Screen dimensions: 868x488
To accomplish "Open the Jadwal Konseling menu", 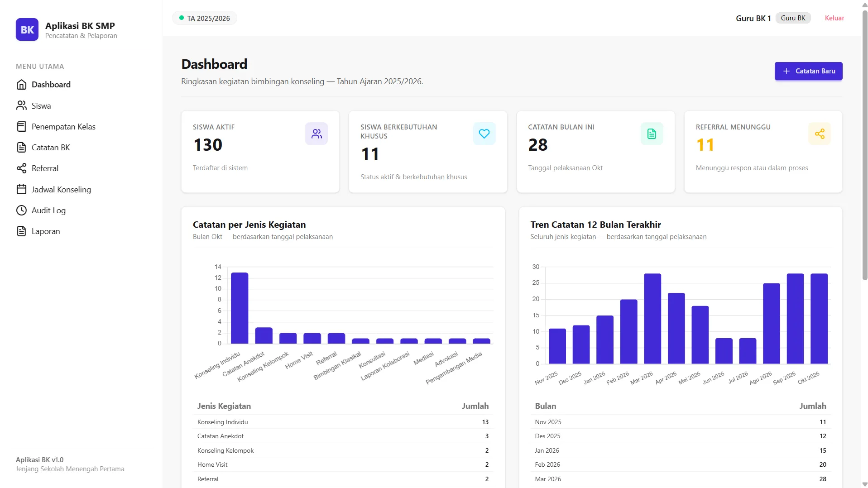I will coord(82,189).
